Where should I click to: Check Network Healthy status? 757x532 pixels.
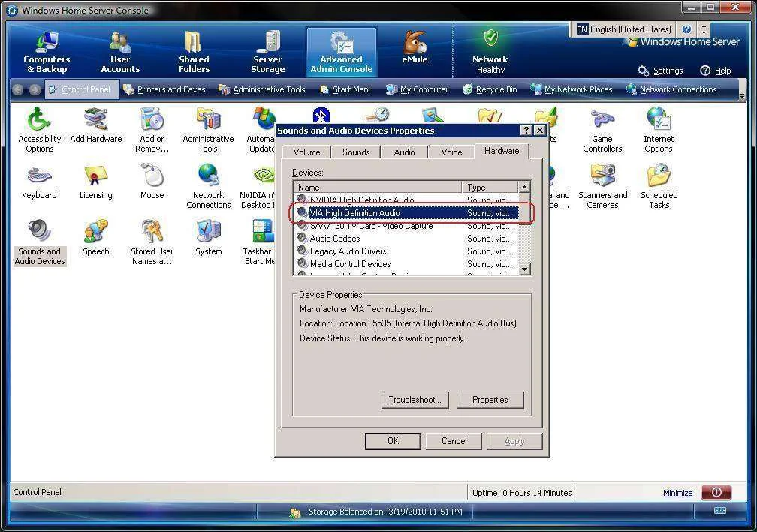click(490, 52)
